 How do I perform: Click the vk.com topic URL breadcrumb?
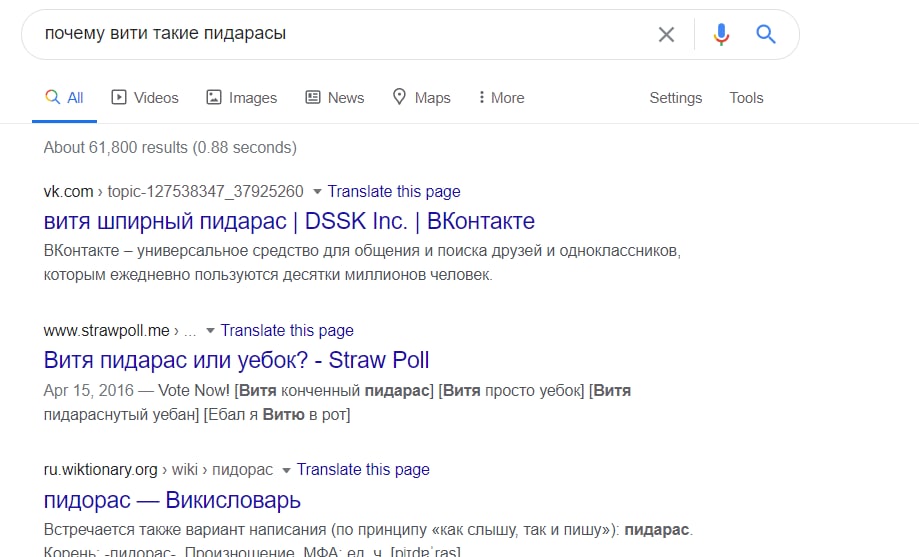173,192
